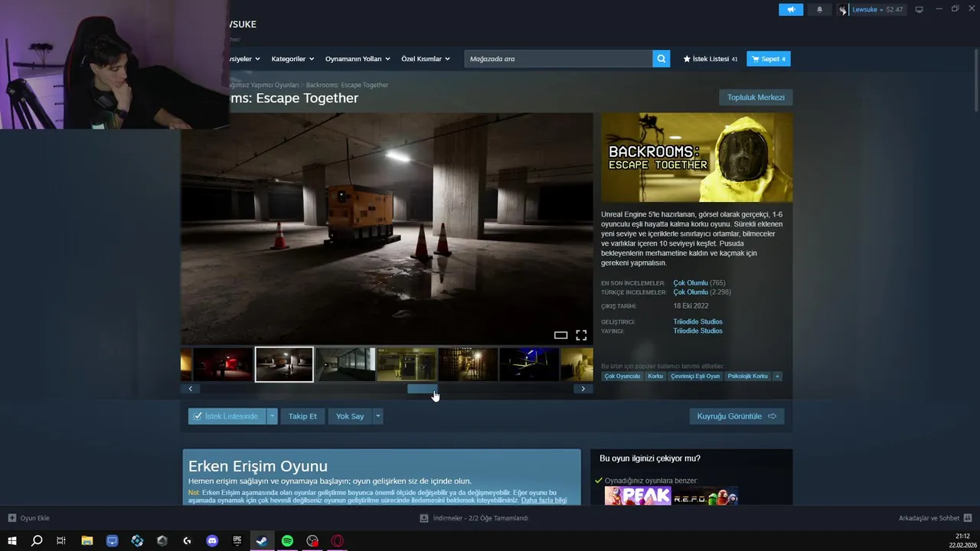Click the Triiodide Studios publisher link

tap(697, 331)
